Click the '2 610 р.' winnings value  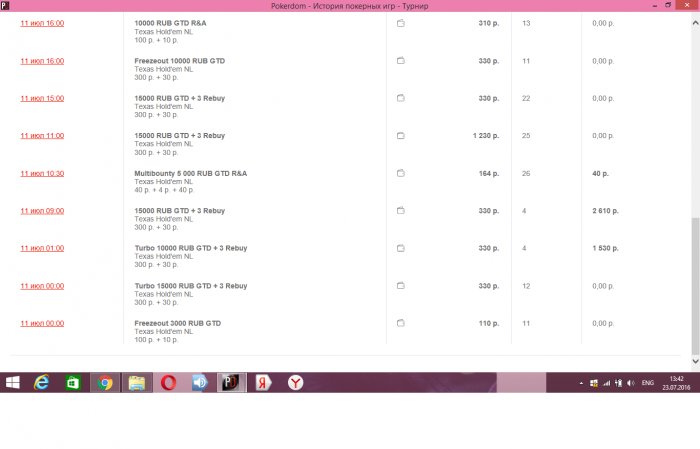(x=605, y=211)
